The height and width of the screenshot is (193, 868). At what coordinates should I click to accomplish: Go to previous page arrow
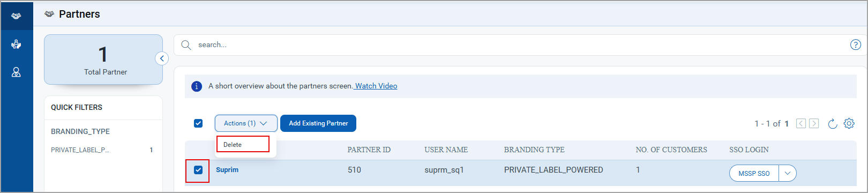[x=801, y=123]
